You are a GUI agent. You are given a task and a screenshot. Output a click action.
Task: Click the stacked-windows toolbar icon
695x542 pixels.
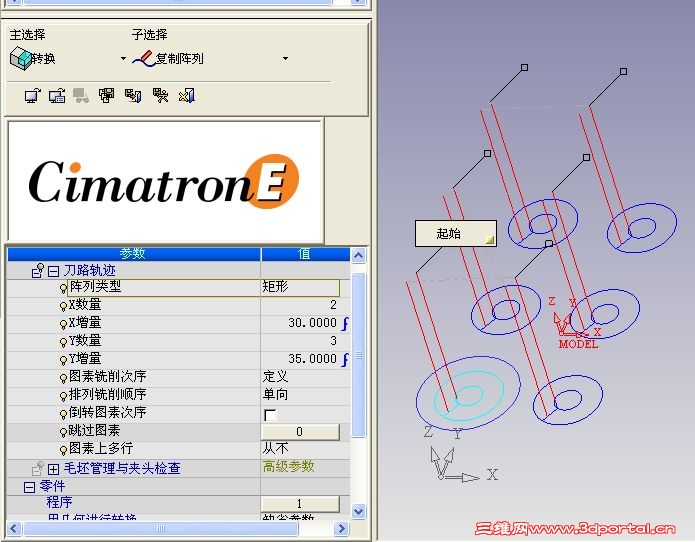[106, 95]
